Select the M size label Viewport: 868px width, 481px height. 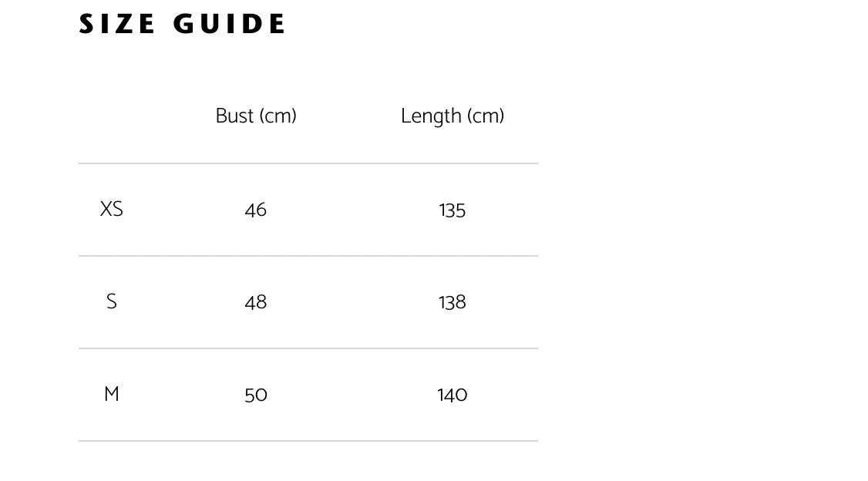112,395
